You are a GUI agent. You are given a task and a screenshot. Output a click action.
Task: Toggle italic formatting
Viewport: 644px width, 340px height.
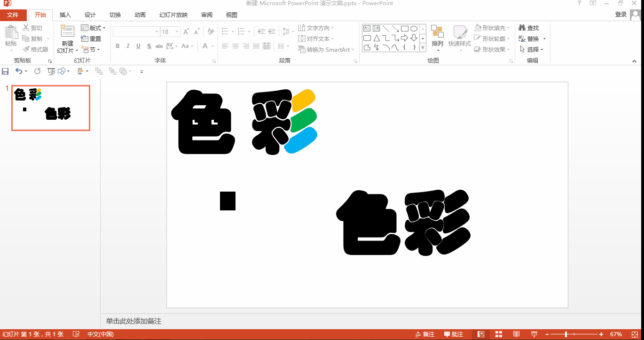[127, 46]
